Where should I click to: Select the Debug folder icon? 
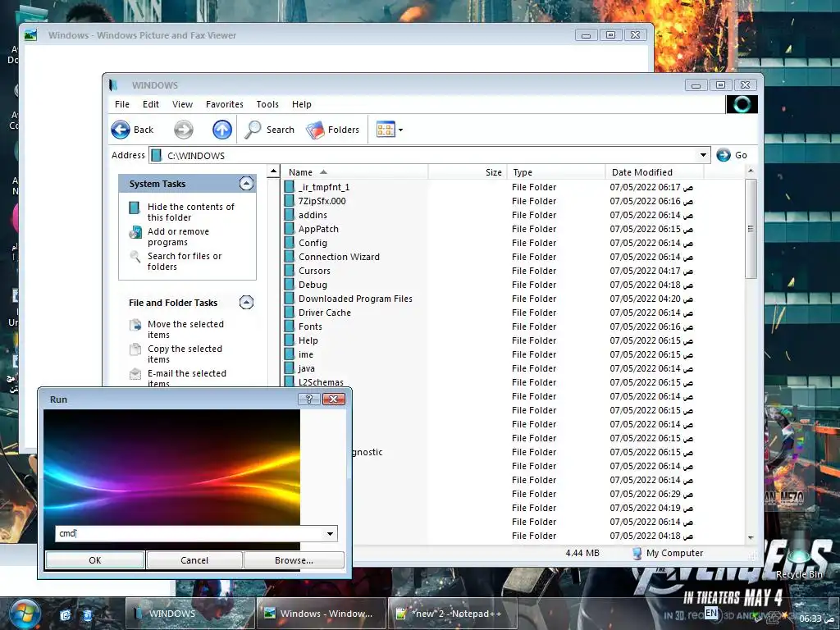click(x=290, y=285)
